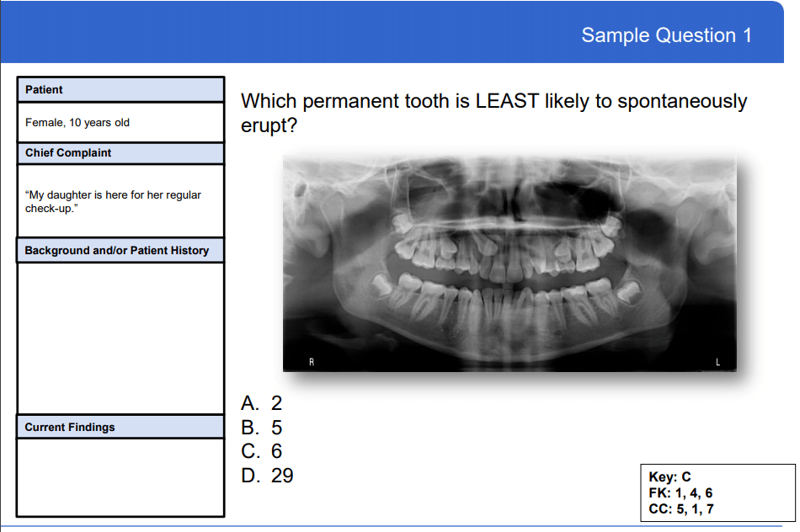Click inside the empty Patient History box
This screenshot has width=800, height=532.
pos(120,337)
